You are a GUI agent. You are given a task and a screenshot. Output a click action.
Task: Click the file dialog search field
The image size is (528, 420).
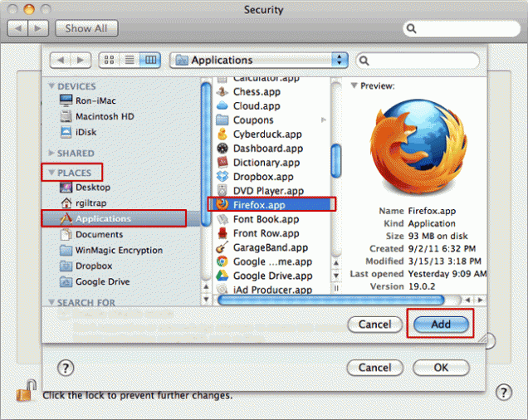point(418,61)
